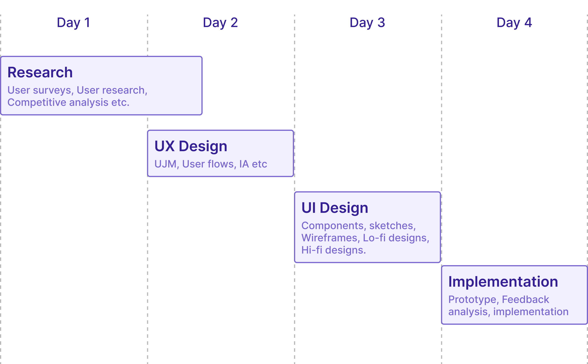588x364 pixels.
Task: Select the Day 2 column header
Action: [220, 23]
